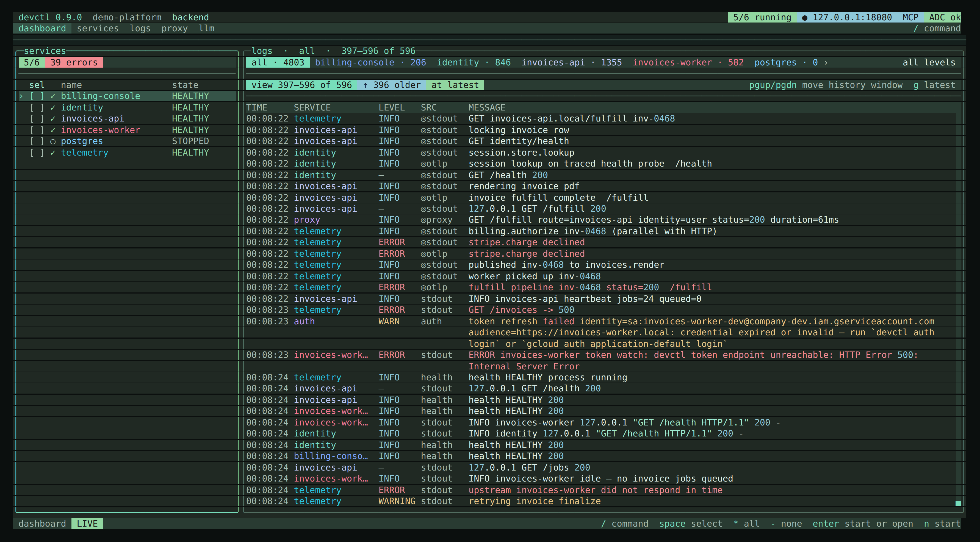Click the MCP status badge
This screenshot has height=542, width=980.
tap(910, 18)
